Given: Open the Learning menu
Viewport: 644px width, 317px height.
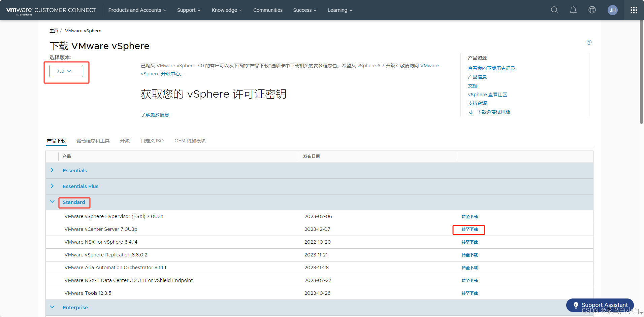Looking at the screenshot, I should [x=340, y=10].
